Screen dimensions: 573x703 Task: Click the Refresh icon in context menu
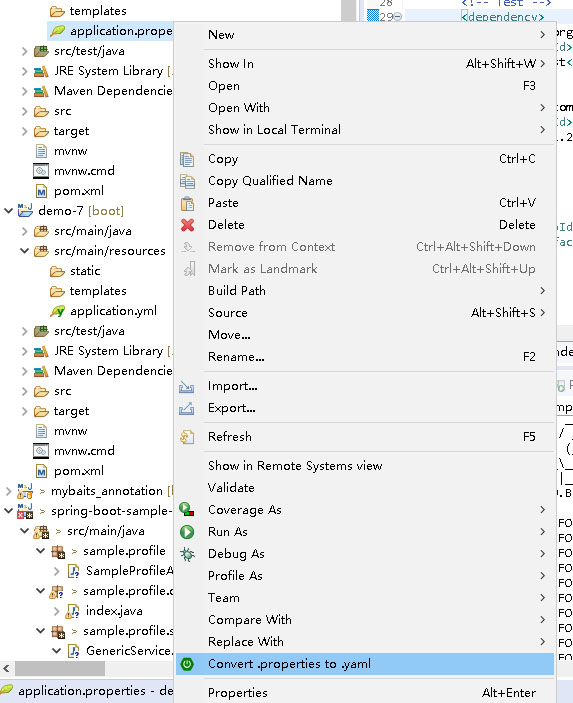point(187,437)
